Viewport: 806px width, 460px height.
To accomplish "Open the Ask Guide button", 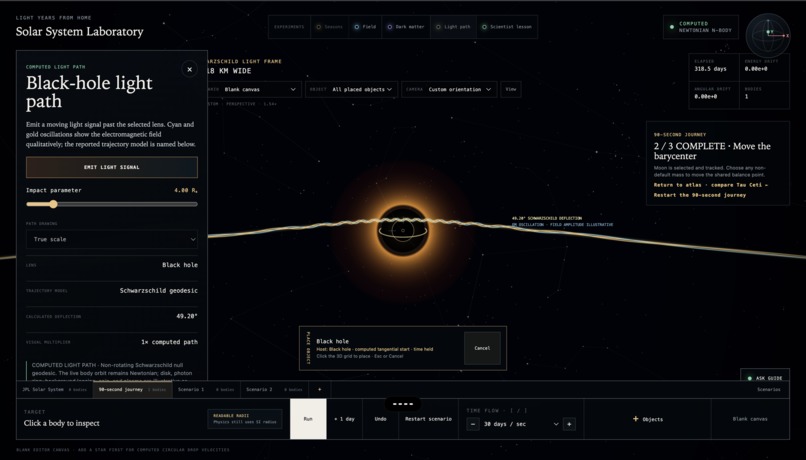I will click(765, 378).
